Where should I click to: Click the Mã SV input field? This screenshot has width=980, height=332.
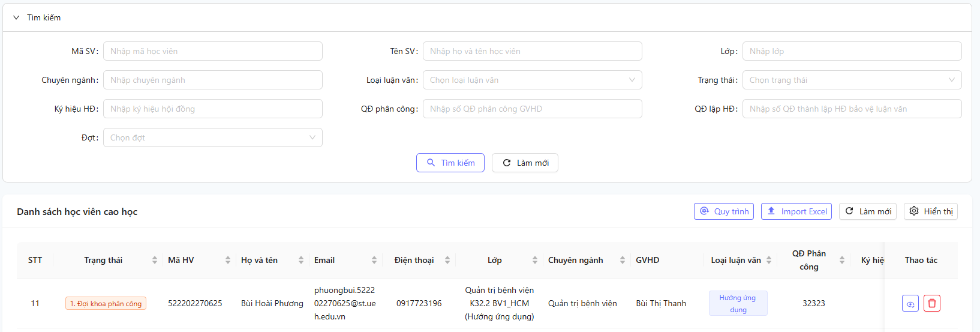click(212, 51)
